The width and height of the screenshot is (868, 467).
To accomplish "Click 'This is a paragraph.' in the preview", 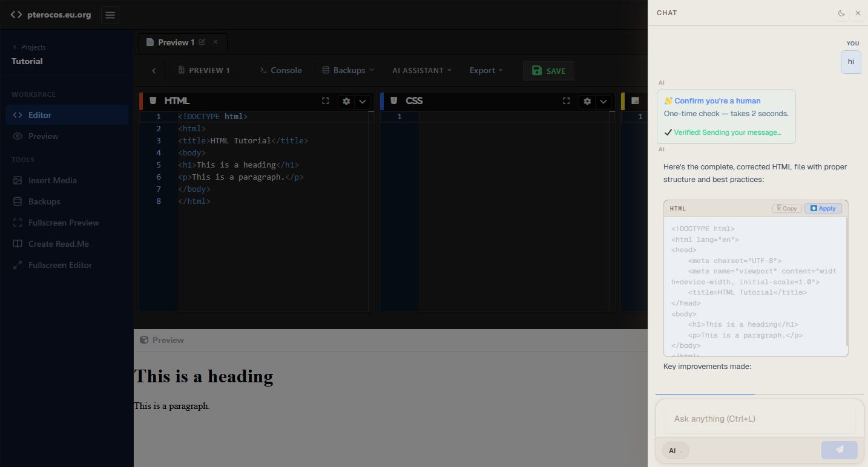I will click(172, 406).
